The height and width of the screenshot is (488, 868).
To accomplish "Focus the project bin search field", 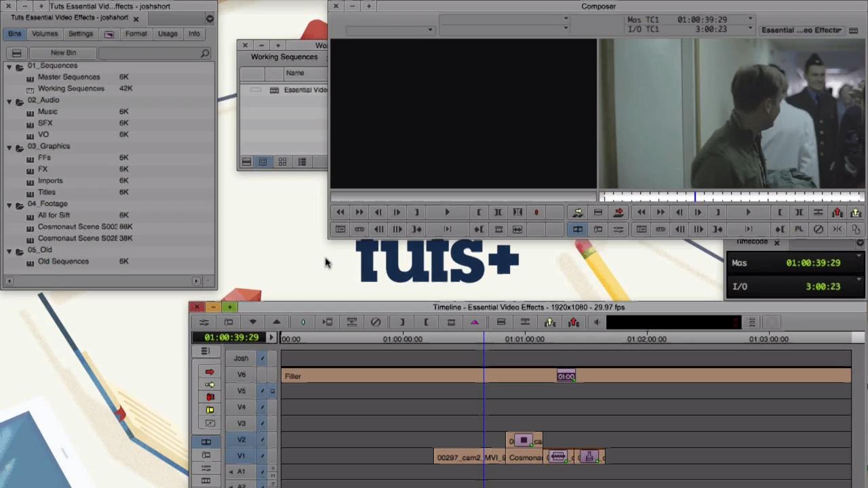I will point(155,53).
